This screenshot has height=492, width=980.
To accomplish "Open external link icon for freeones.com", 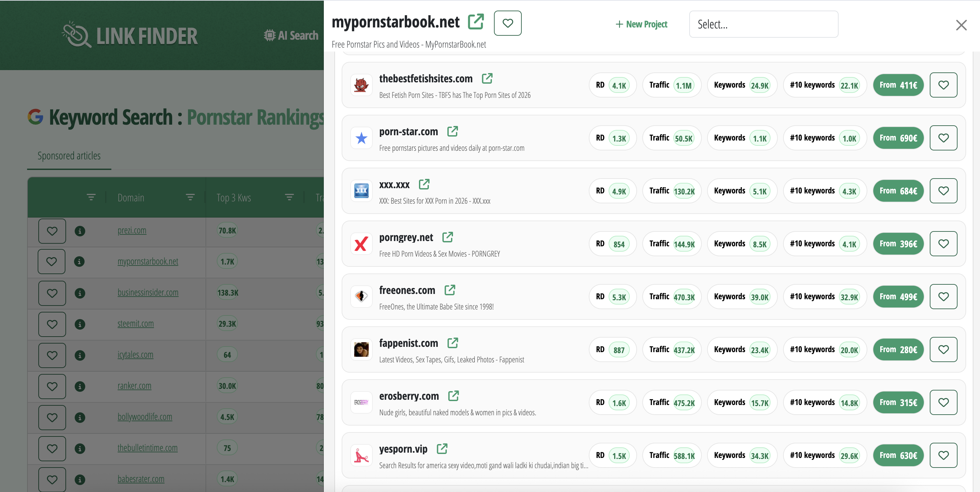I will click(x=450, y=290).
